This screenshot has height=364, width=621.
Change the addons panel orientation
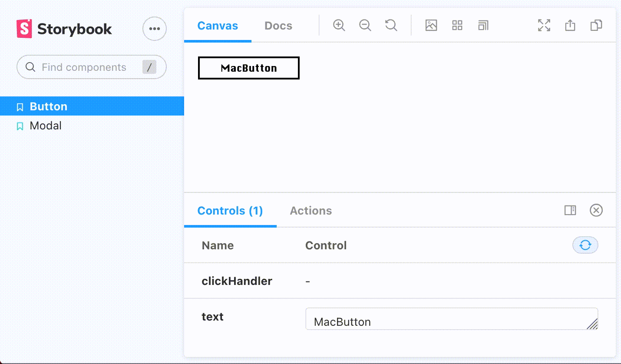coord(570,210)
